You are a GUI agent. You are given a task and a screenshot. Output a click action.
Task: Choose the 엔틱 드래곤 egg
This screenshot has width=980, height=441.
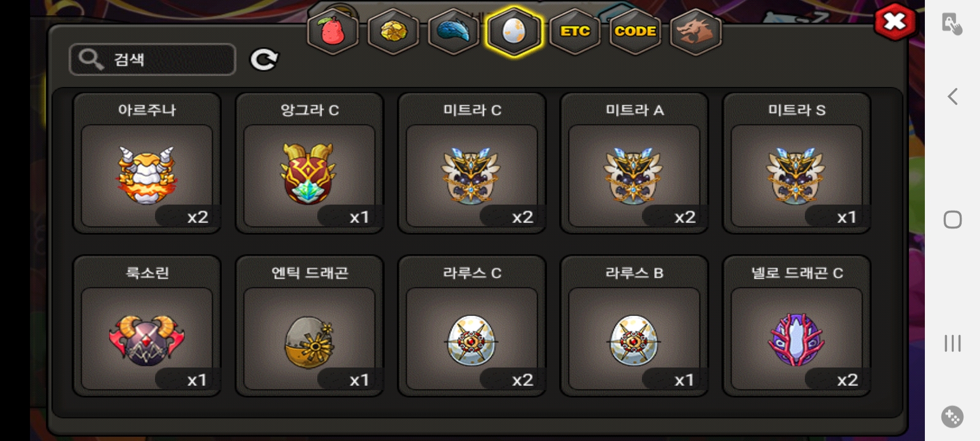point(309,326)
